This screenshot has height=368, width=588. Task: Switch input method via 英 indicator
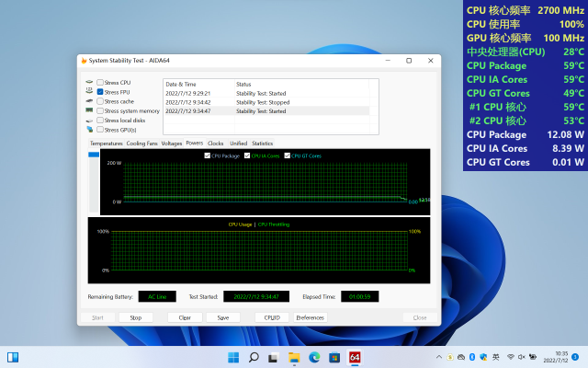click(496, 357)
